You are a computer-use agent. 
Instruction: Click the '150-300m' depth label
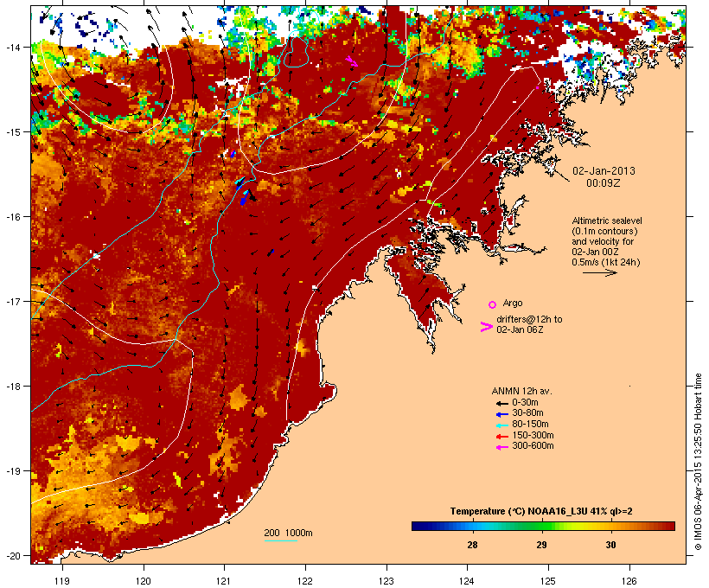click(x=533, y=435)
